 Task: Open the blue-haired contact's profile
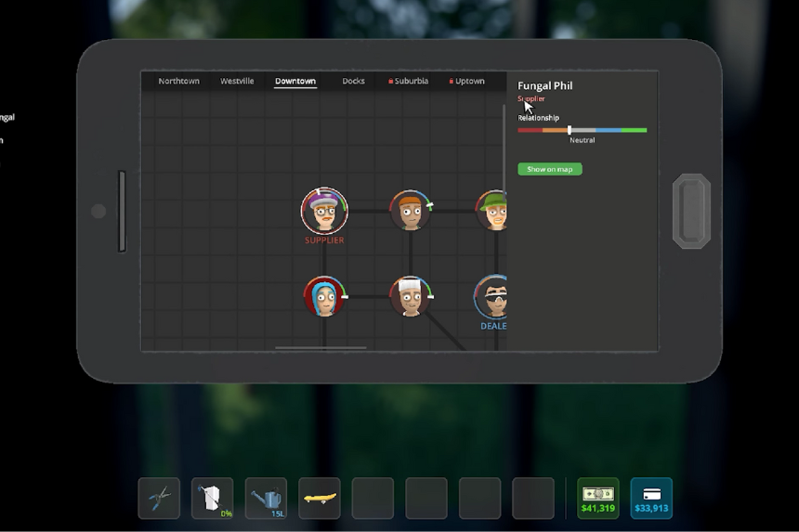[x=324, y=296]
